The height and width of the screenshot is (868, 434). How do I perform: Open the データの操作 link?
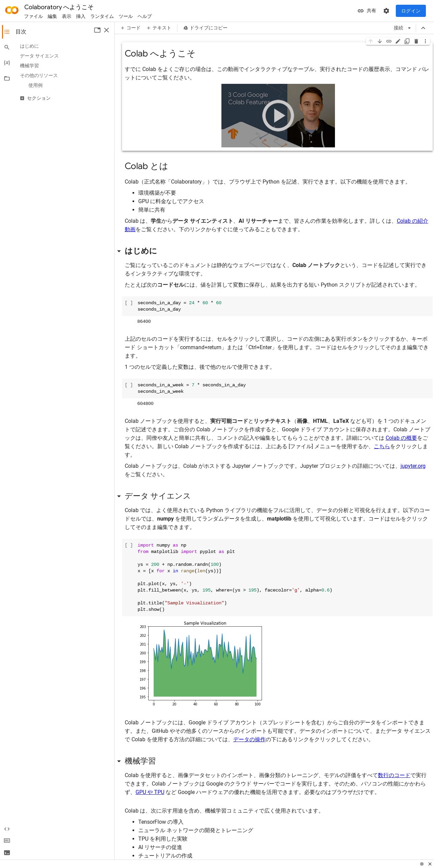(249, 740)
